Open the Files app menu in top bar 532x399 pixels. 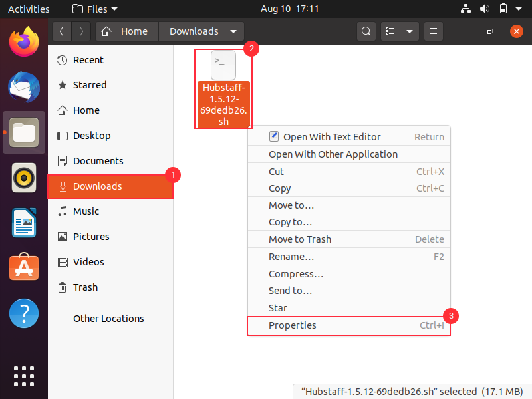(94, 9)
